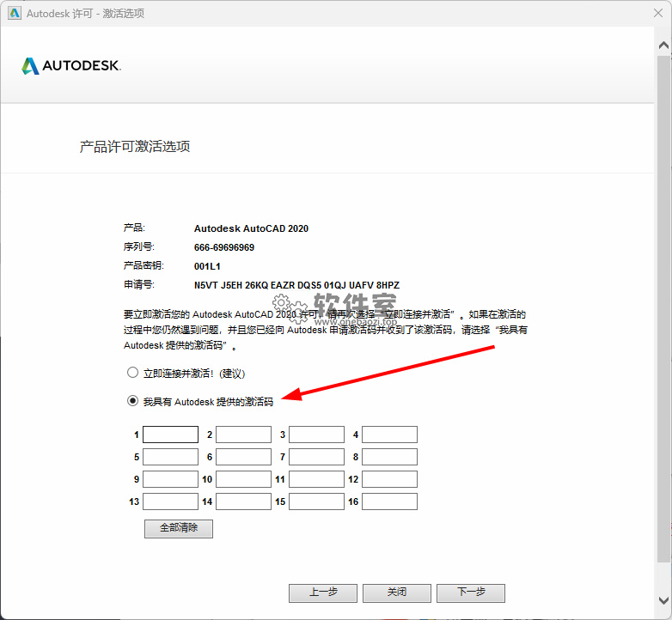Click activation code field 4
672x620 pixels.
pyautogui.click(x=389, y=435)
